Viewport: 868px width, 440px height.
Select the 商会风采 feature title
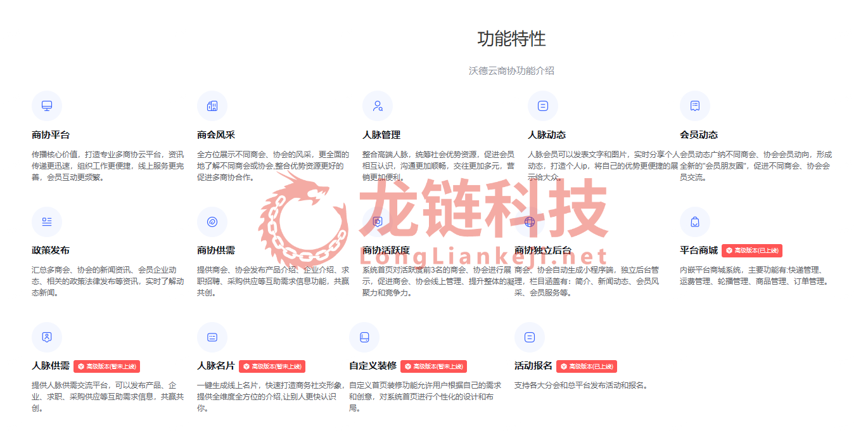click(x=216, y=135)
